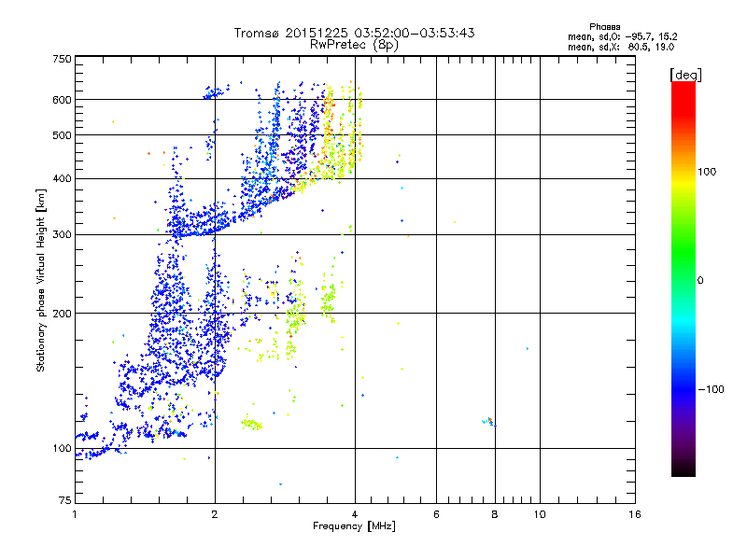Screen dimensions: 747x560
Task: Click the 'mean, sd,X: 80.5, 19.0' line
Action: (621, 48)
